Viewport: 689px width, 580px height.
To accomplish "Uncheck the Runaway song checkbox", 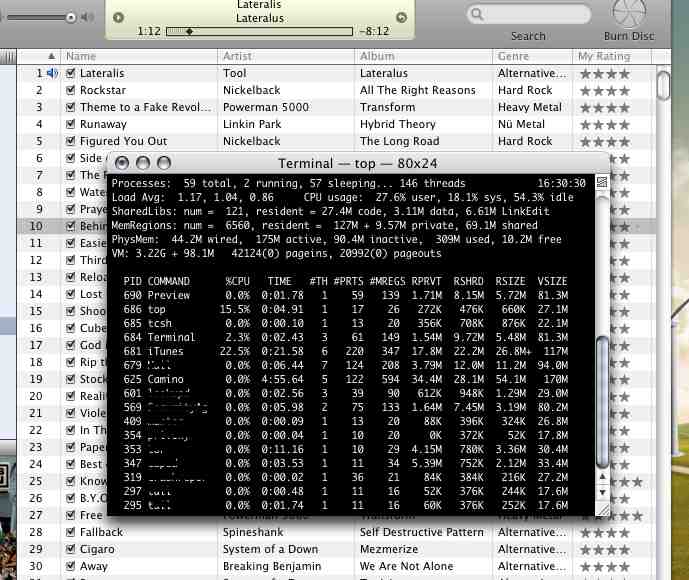I will point(70,124).
